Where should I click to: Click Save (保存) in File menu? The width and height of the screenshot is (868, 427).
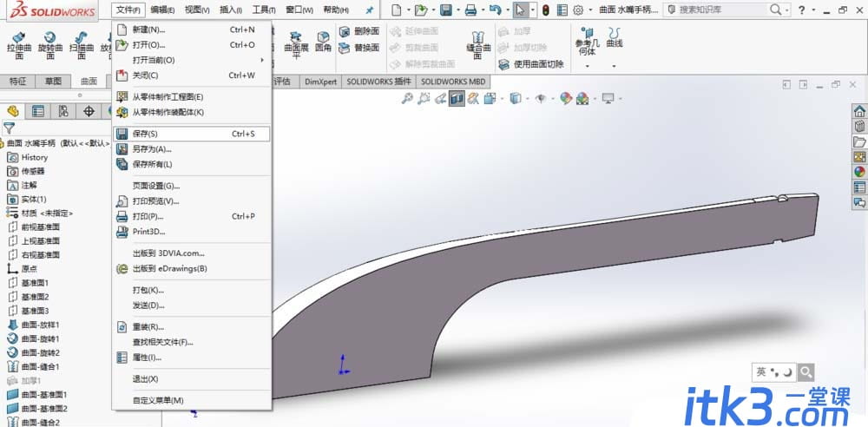192,134
